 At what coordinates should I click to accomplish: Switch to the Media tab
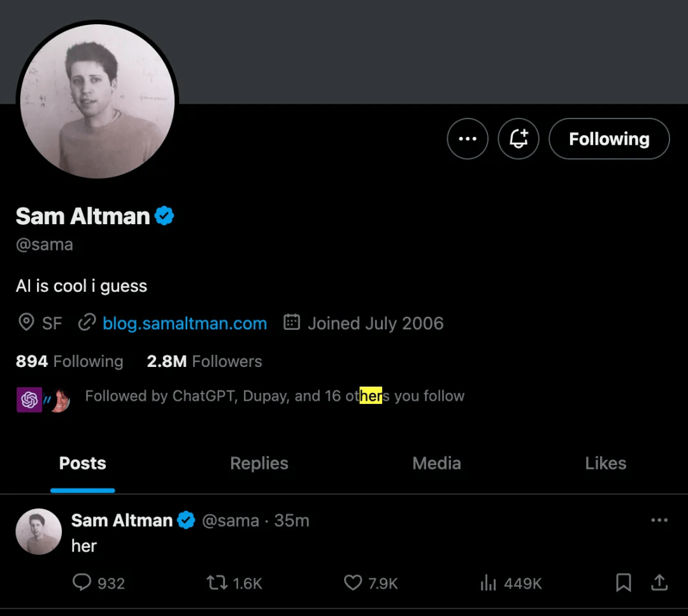tap(436, 463)
